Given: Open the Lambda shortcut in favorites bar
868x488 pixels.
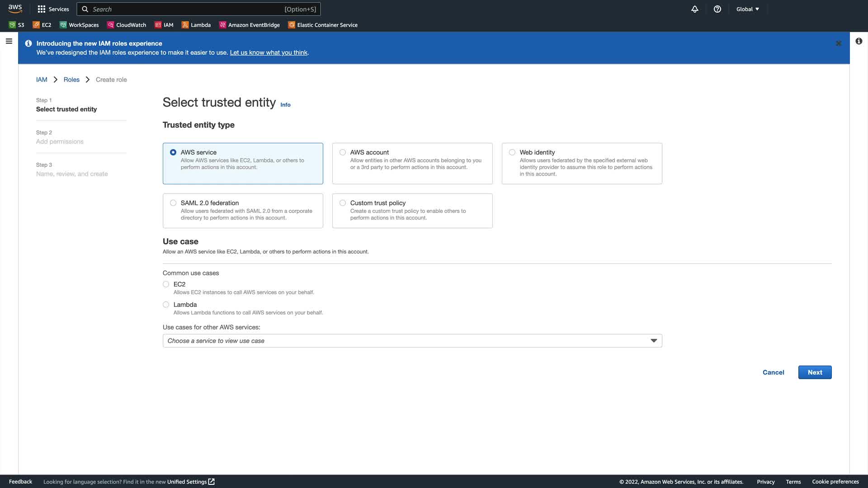Looking at the screenshot, I should click(x=196, y=25).
